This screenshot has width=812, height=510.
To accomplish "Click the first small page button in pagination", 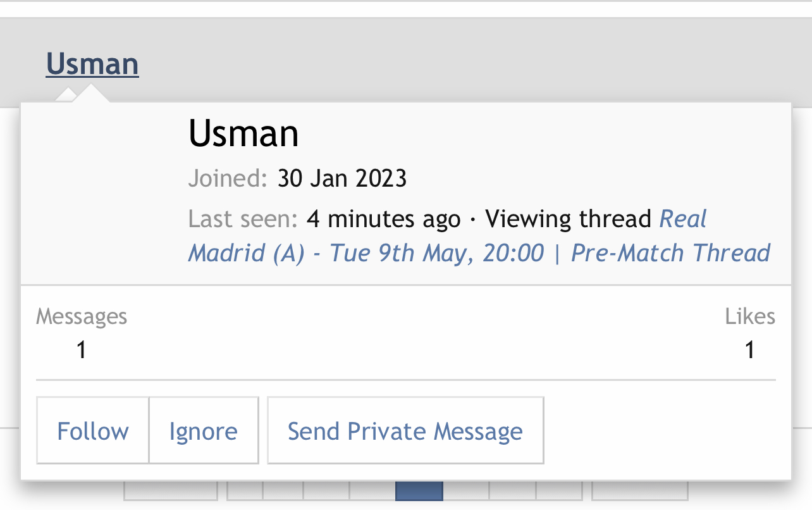I will [245, 491].
